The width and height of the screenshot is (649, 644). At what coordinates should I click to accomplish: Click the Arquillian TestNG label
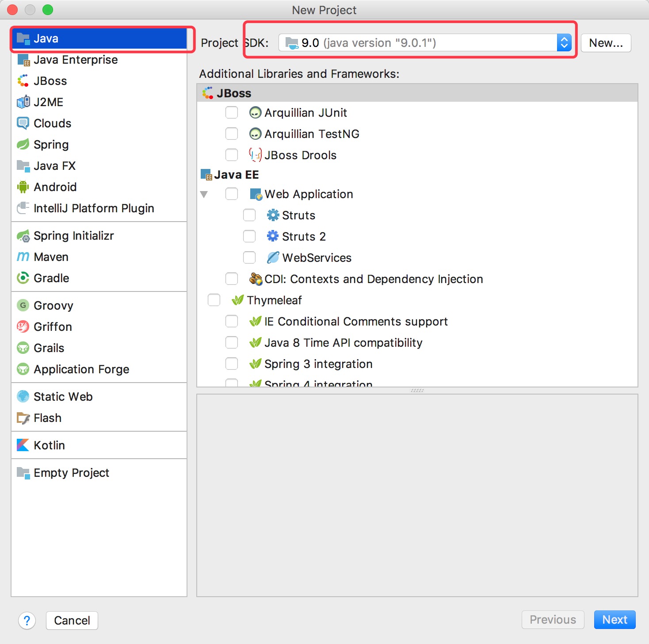tap(312, 134)
